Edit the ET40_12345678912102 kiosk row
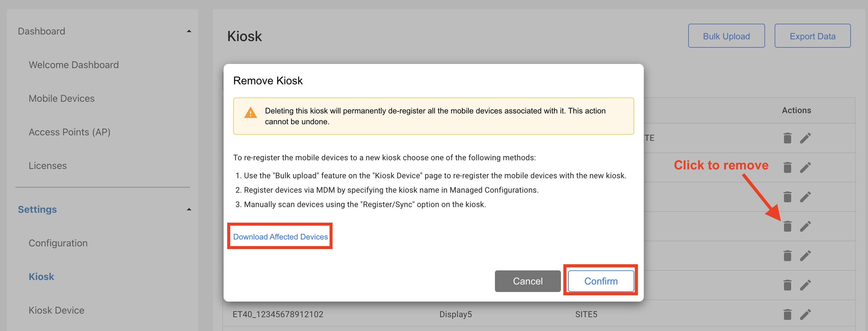Viewport: 868px width, 331px height. tap(805, 314)
